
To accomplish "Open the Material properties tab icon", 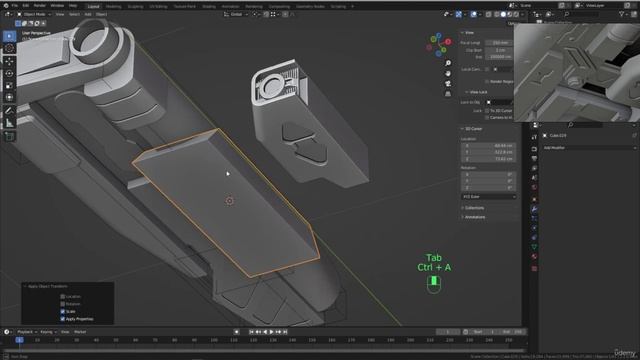I will [534, 257].
